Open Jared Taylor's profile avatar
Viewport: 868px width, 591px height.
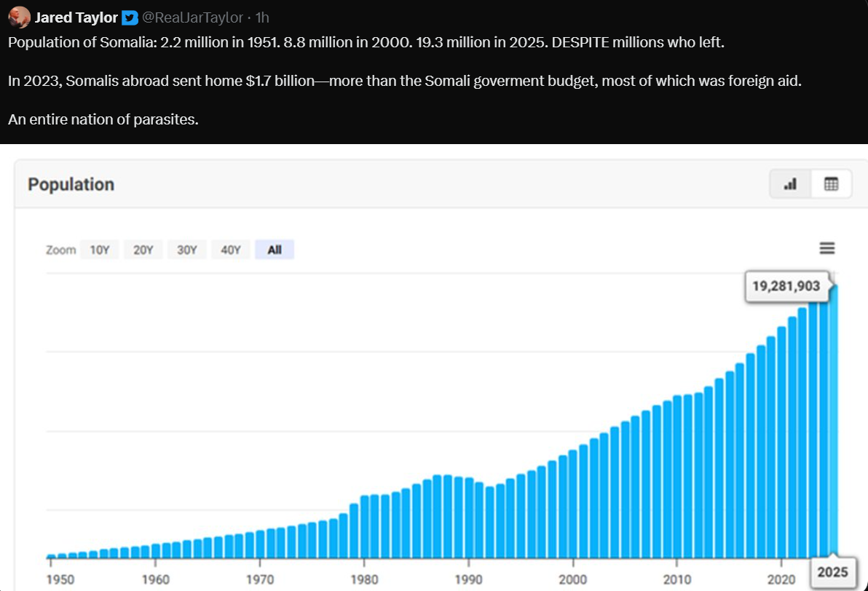[20, 17]
